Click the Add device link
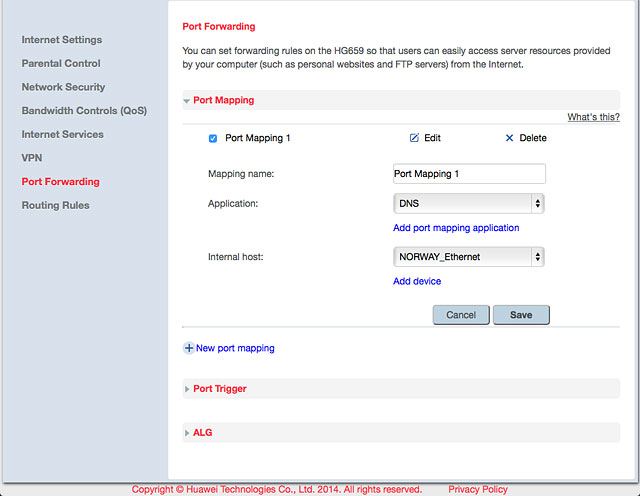This screenshot has height=496, width=640. click(417, 281)
